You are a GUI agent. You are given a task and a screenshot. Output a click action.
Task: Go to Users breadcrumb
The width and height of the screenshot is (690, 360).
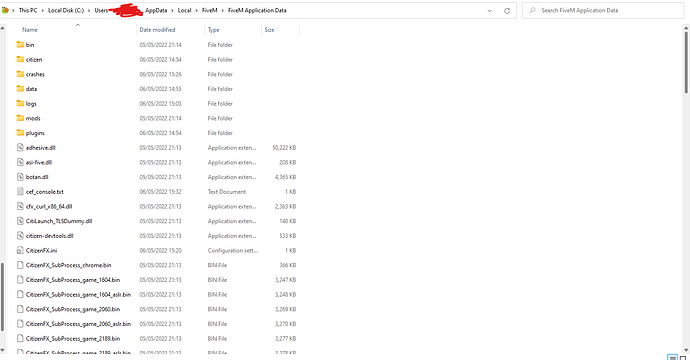(x=101, y=11)
